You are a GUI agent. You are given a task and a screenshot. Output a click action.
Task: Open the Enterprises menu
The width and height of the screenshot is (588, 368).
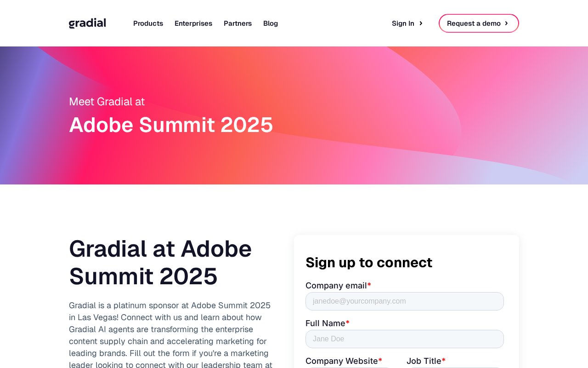coord(193,23)
